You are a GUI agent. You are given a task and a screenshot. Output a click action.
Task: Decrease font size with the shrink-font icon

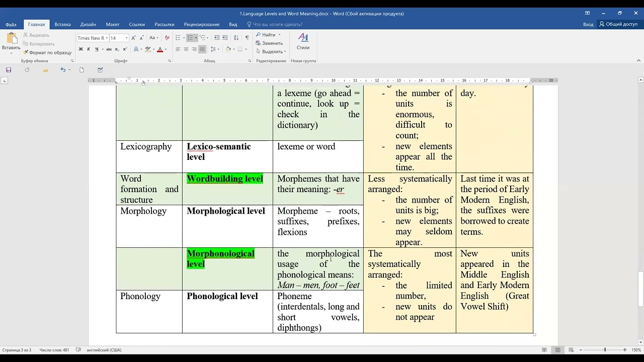tap(142, 38)
